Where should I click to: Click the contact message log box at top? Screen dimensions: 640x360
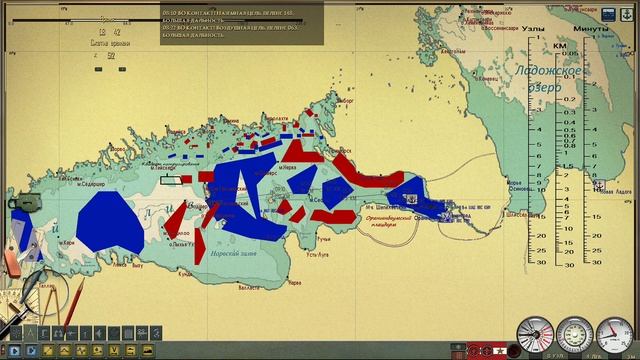pos(242,24)
